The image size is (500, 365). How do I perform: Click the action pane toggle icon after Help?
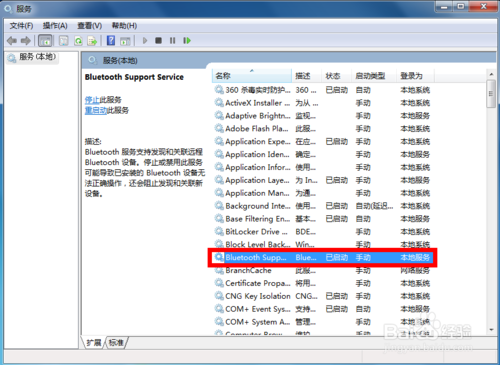(125, 41)
